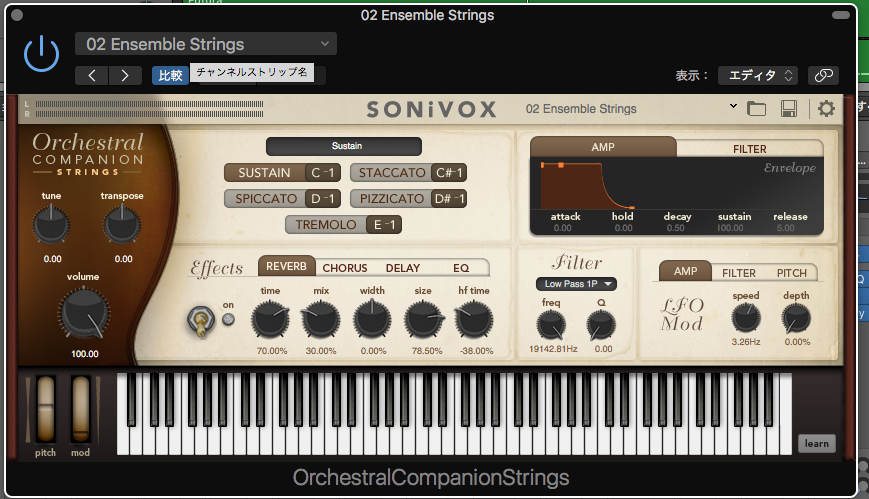Close the plugin window

17,15
